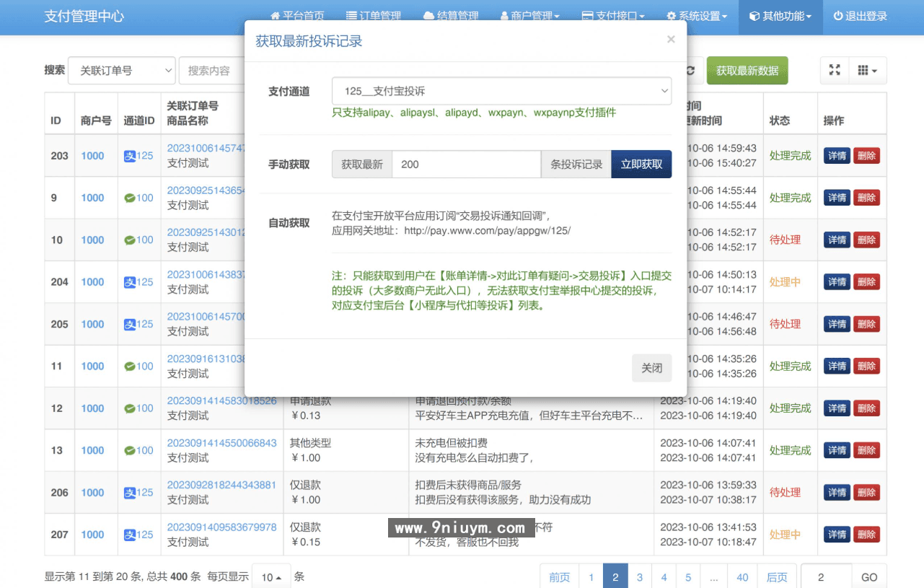The image size is (924, 588).
Task: Open order 2023092818244343881 link
Action: pos(222,485)
